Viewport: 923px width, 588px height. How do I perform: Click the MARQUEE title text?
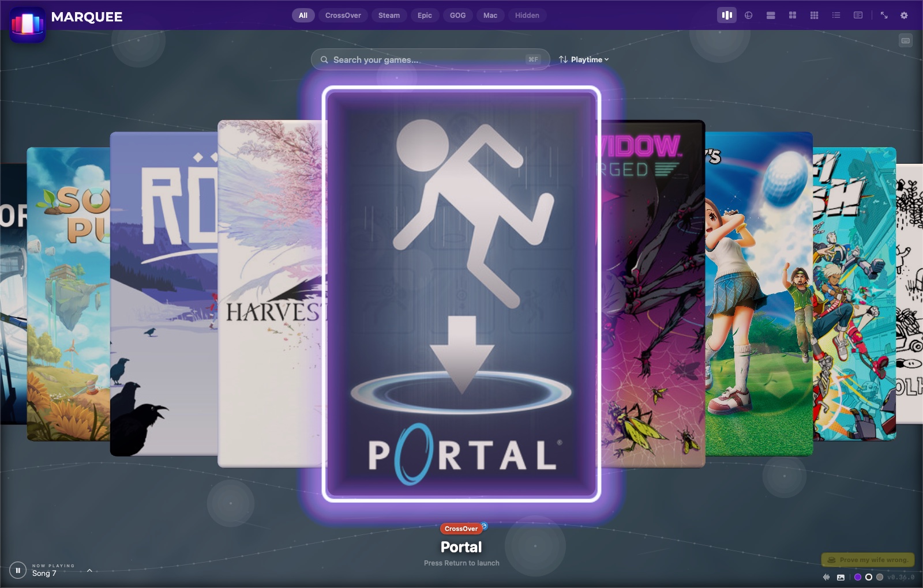tap(87, 17)
